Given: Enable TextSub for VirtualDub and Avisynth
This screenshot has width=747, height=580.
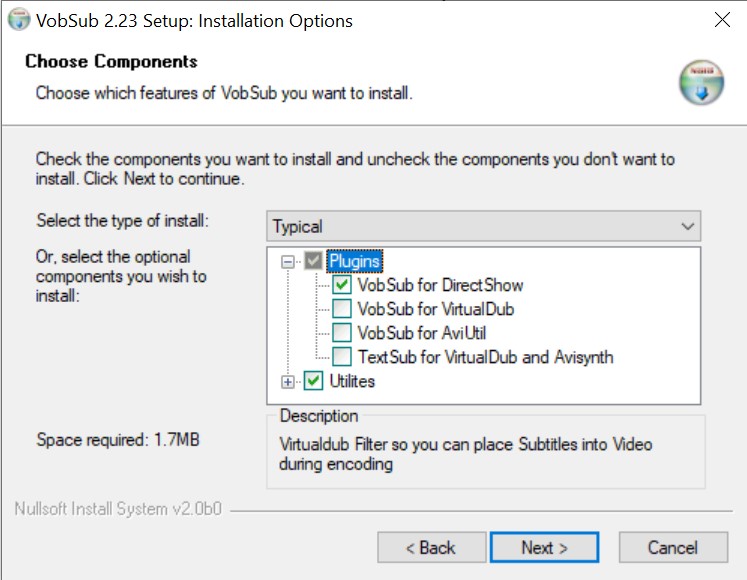Looking at the screenshot, I should [x=342, y=356].
